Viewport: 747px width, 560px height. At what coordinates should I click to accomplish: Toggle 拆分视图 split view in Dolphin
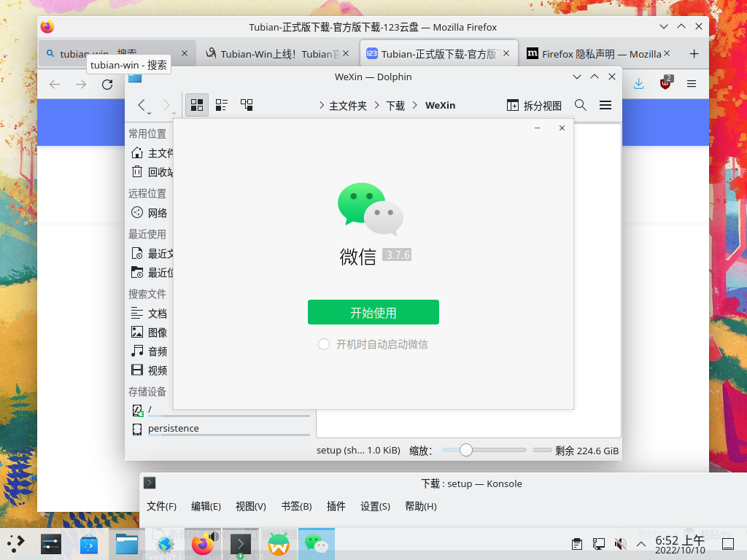coord(534,105)
